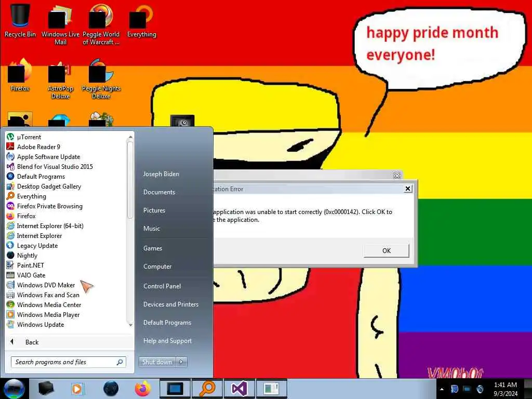Open Joseph Biden user folder
This screenshot has height=399, width=532.
[161, 174]
